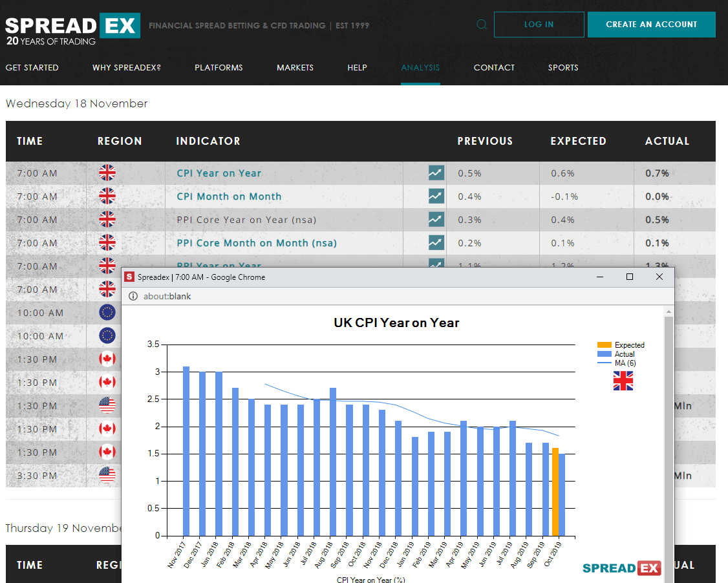This screenshot has width=728, height=583.
Task: Click the site info icon beside about:blank
Action: click(x=133, y=296)
